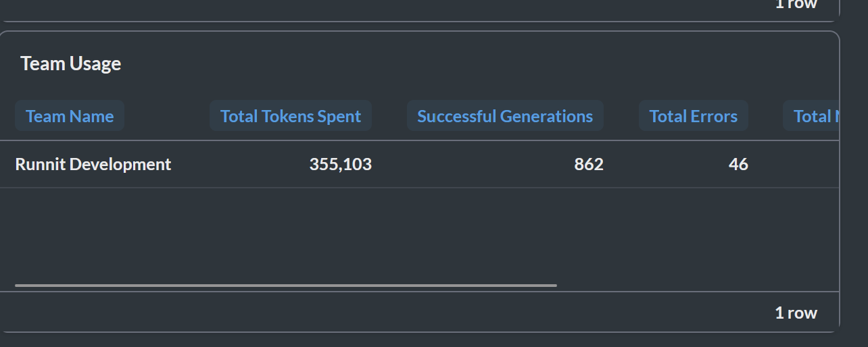This screenshot has height=347, width=868.
Task: Sort by the Total Errors column
Action: click(694, 116)
